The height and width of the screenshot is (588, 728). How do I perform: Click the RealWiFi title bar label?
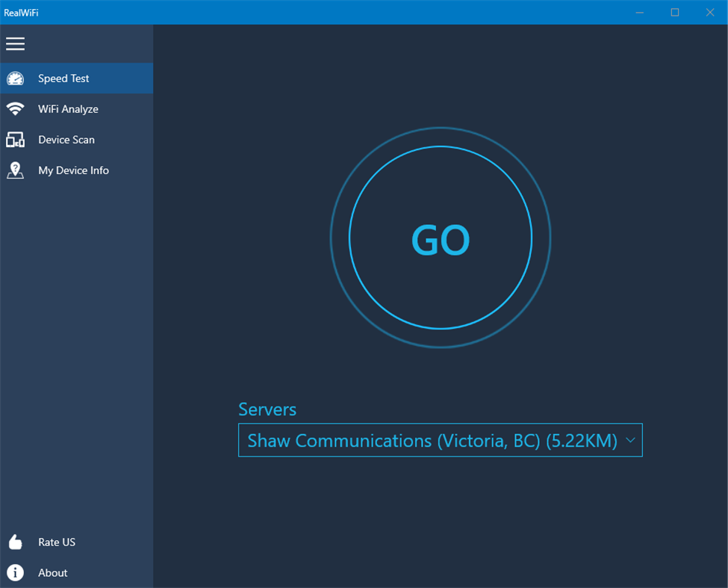click(x=22, y=12)
